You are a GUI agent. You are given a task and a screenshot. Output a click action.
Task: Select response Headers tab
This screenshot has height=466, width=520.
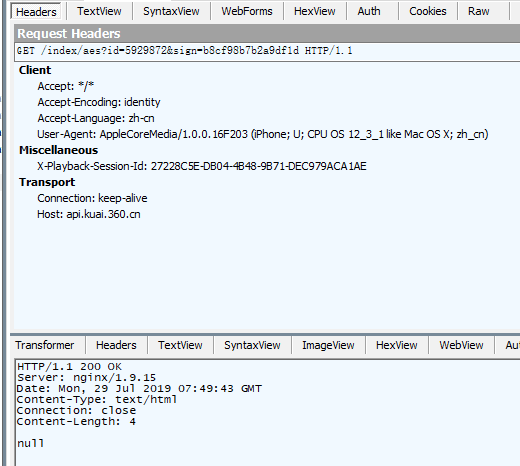pyautogui.click(x=116, y=345)
